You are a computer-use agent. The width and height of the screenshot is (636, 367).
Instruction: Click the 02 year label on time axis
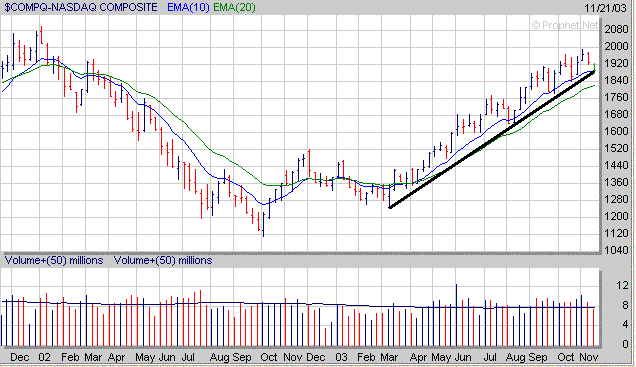click(x=45, y=357)
